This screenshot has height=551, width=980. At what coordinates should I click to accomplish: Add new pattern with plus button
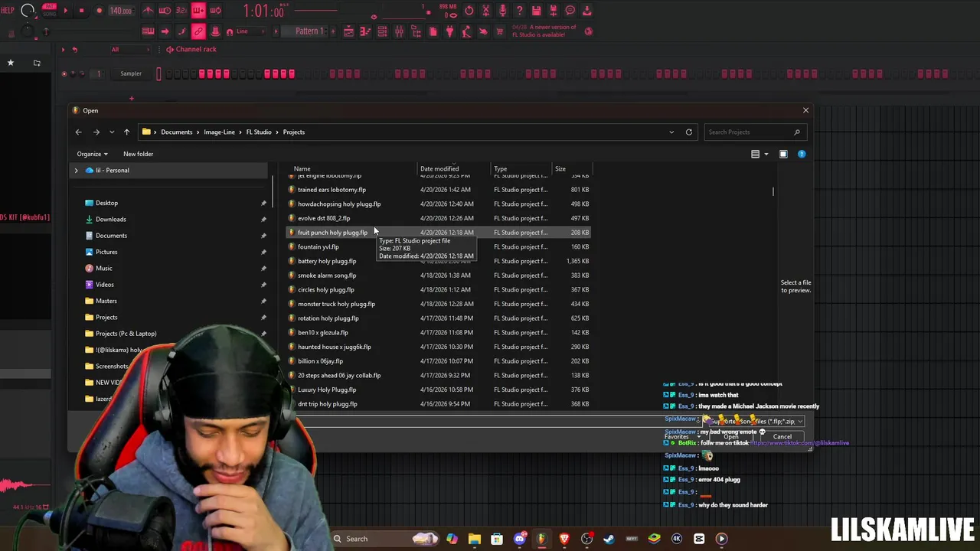[x=332, y=31]
